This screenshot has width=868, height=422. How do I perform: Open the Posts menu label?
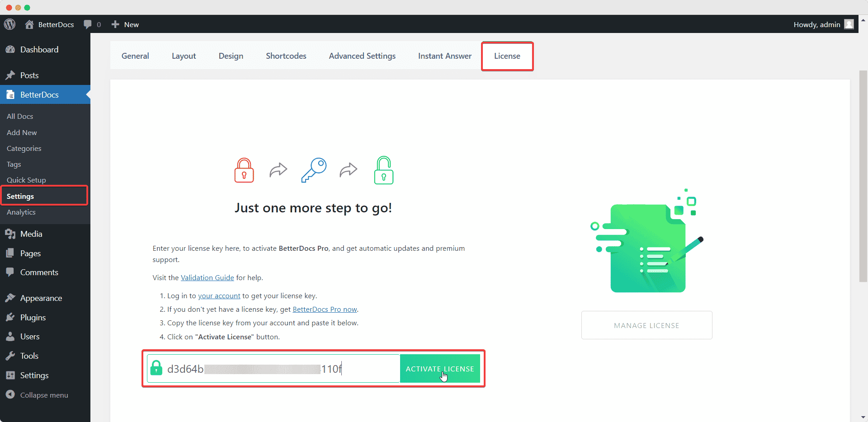29,75
